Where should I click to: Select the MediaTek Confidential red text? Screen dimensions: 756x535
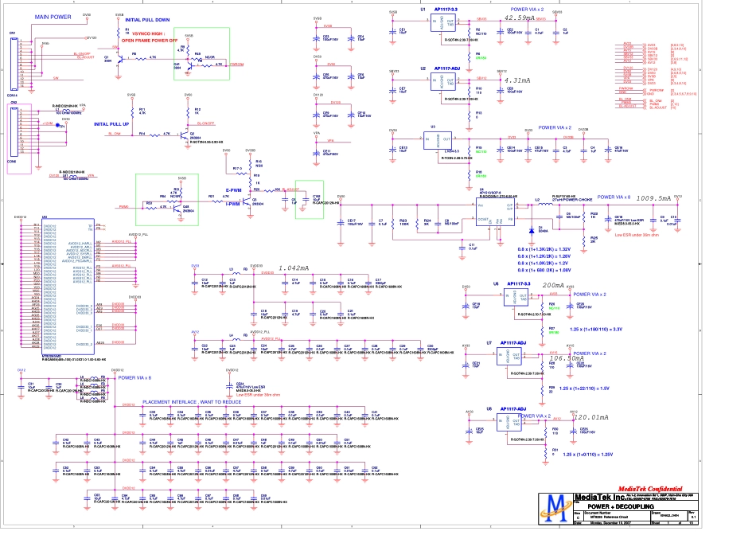649,488
